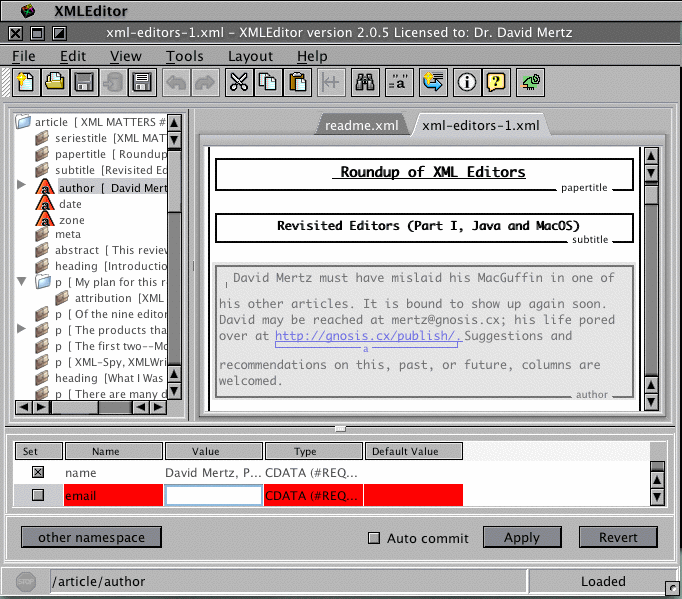Click the Help question mark icon
This screenshot has width=682, height=599.
point(496,82)
